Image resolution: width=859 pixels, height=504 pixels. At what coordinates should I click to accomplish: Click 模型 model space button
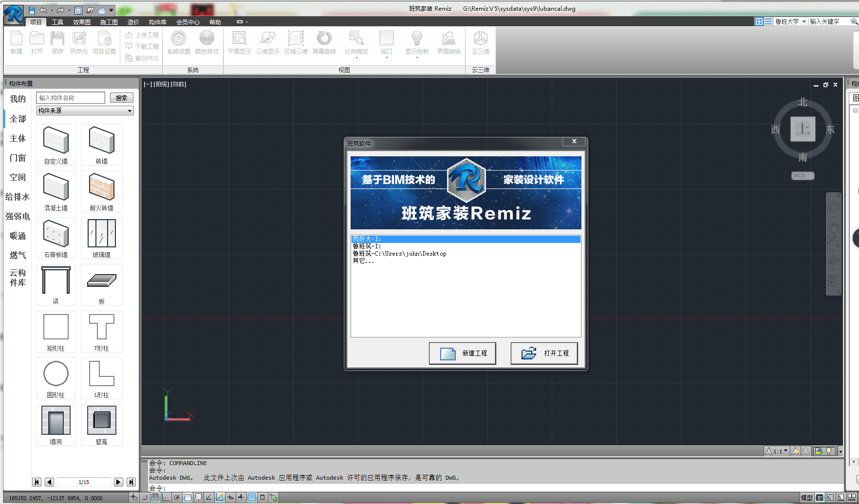pyautogui.click(x=807, y=497)
